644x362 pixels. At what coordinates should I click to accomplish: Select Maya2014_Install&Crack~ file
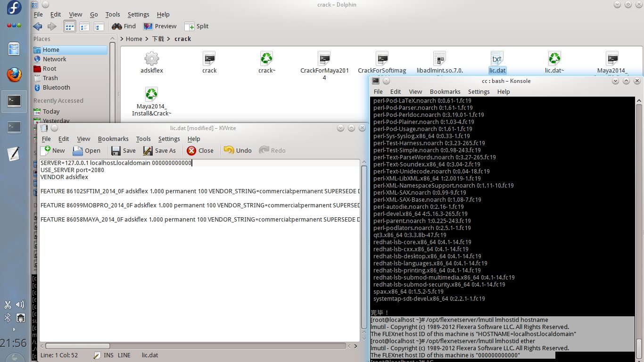pos(151,101)
